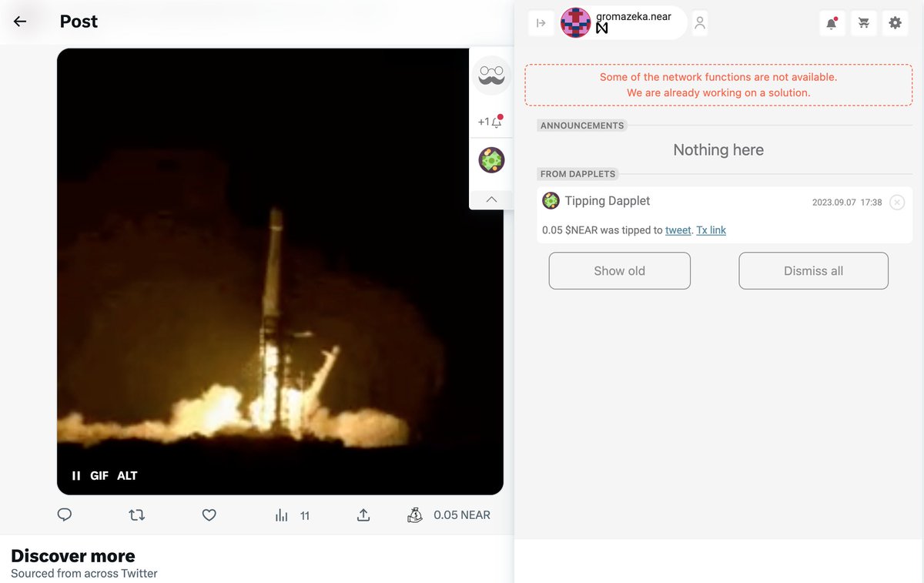Screen dimensions: 924x583
Task: Pause the GIF playback
Action: (x=76, y=476)
